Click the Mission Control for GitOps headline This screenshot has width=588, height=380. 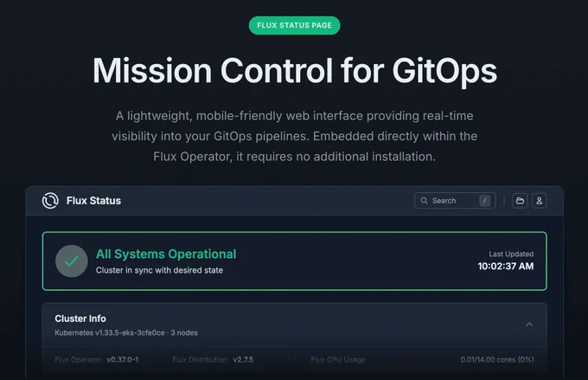point(295,71)
